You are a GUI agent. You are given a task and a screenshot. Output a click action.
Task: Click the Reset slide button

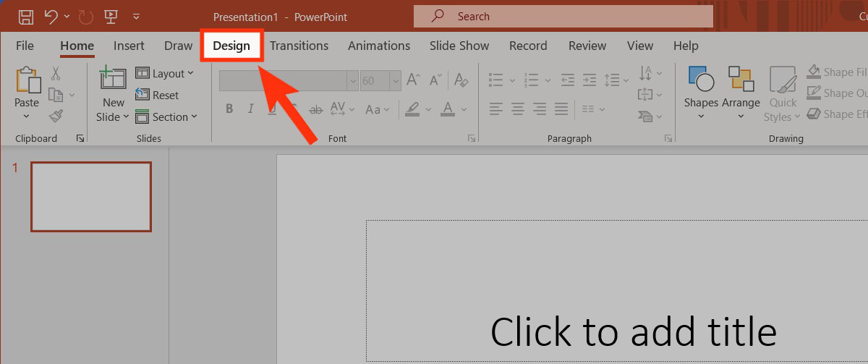[x=157, y=95]
